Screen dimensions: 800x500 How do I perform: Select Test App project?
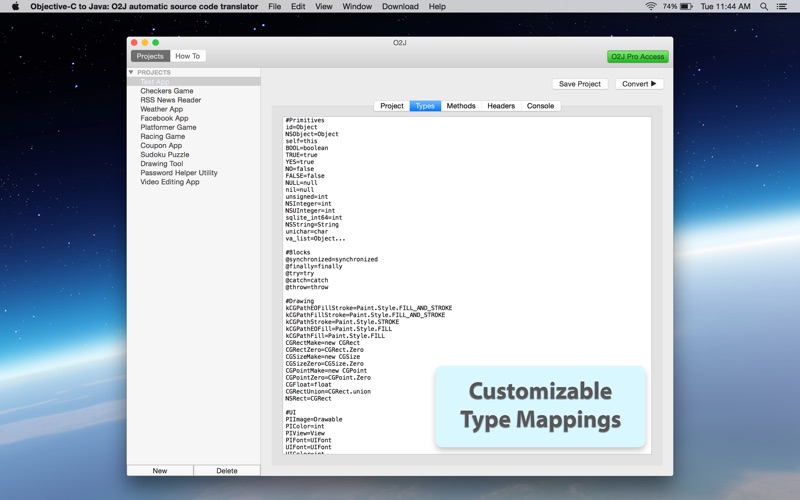pyautogui.click(x=194, y=82)
